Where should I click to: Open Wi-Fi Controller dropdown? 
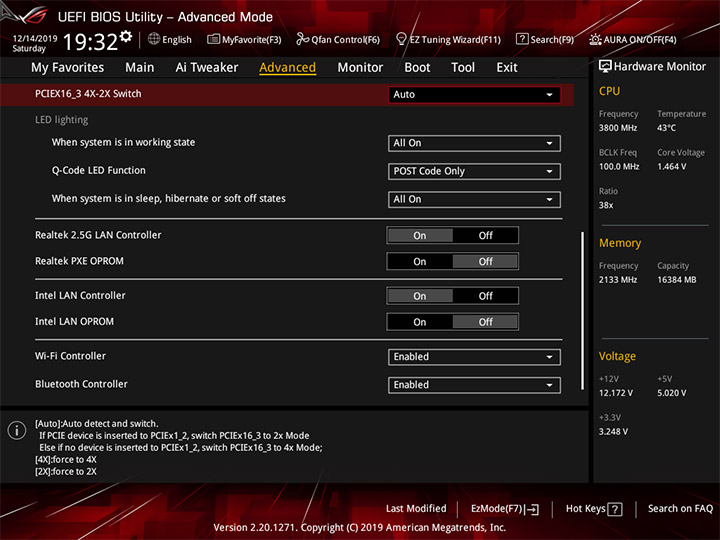tap(474, 357)
